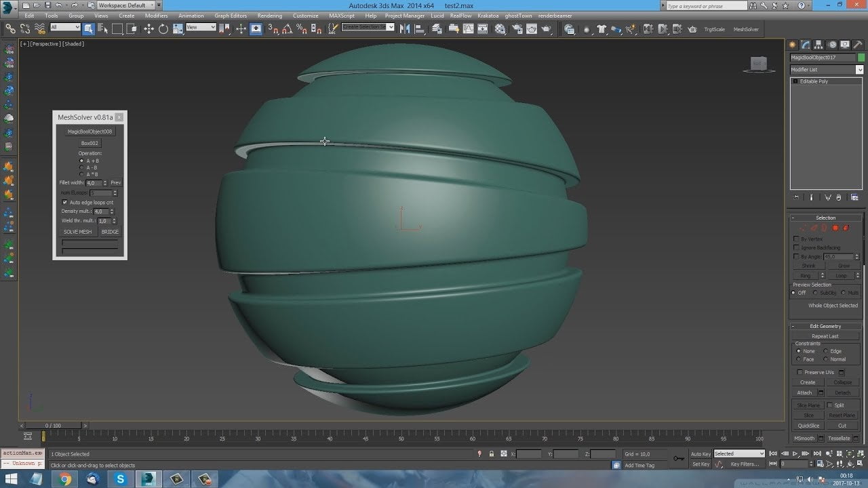Open the Animation menu
Viewport: 868px width, 488px height.
click(191, 16)
